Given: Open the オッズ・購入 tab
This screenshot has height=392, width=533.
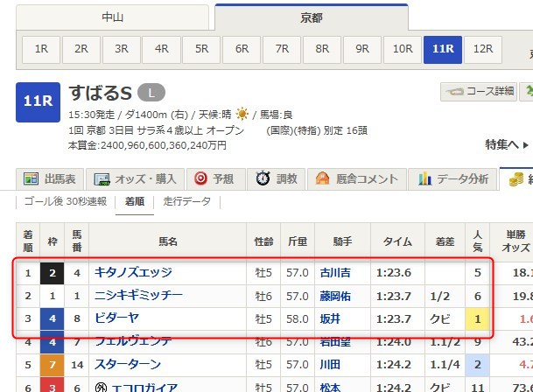Looking at the screenshot, I should tap(136, 178).
